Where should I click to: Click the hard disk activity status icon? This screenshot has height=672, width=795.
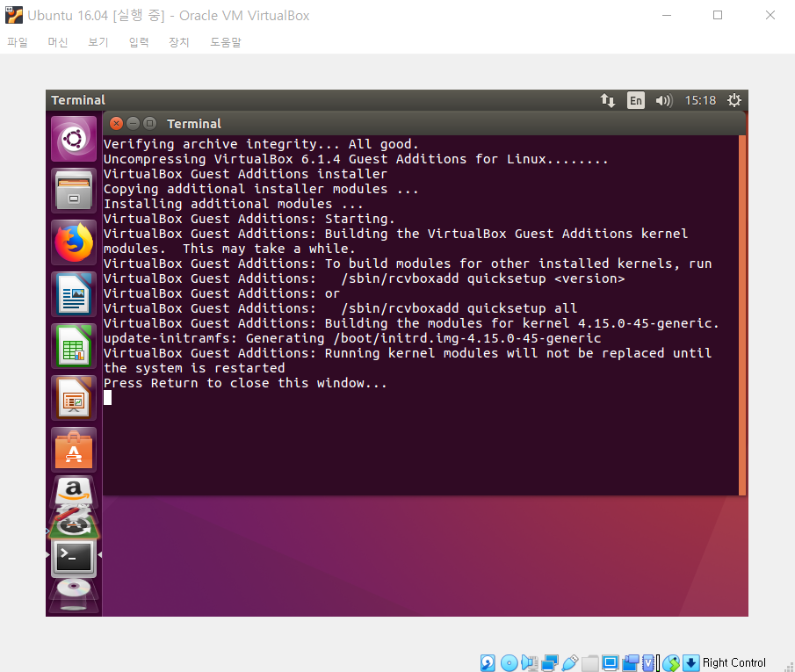pyautogui.click(x=488, y=663)
